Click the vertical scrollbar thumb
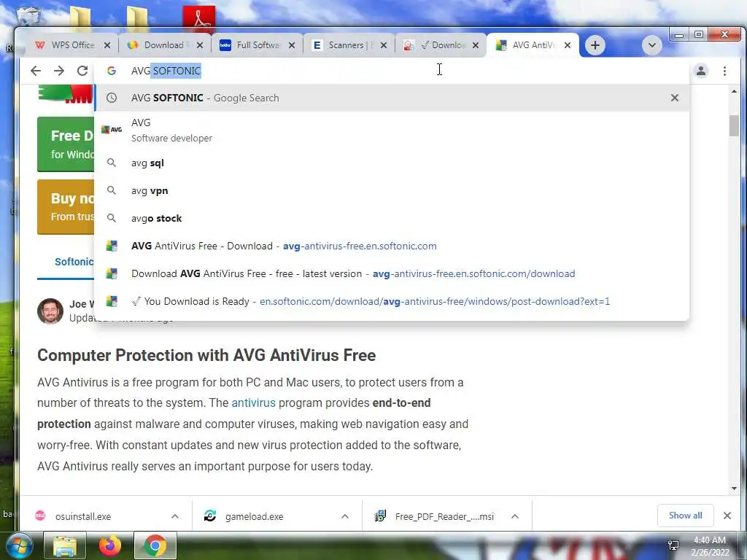 point(734,125)
